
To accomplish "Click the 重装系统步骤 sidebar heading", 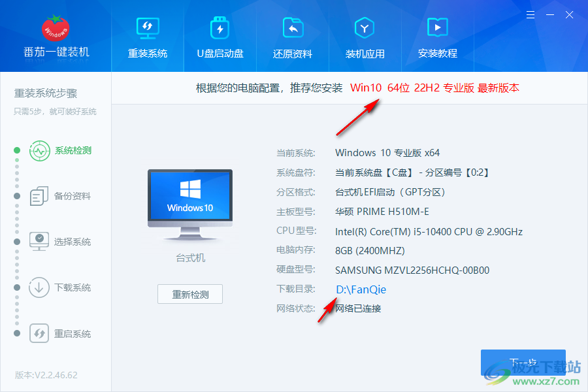I will pyautogui.click(x=46, y=93).
